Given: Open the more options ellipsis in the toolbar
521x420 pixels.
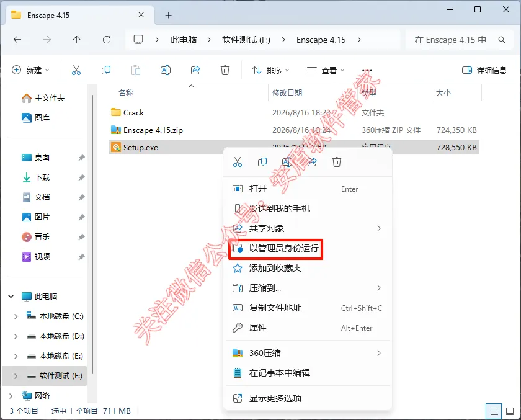Looking at the screenshot, I should pos(367,70).
